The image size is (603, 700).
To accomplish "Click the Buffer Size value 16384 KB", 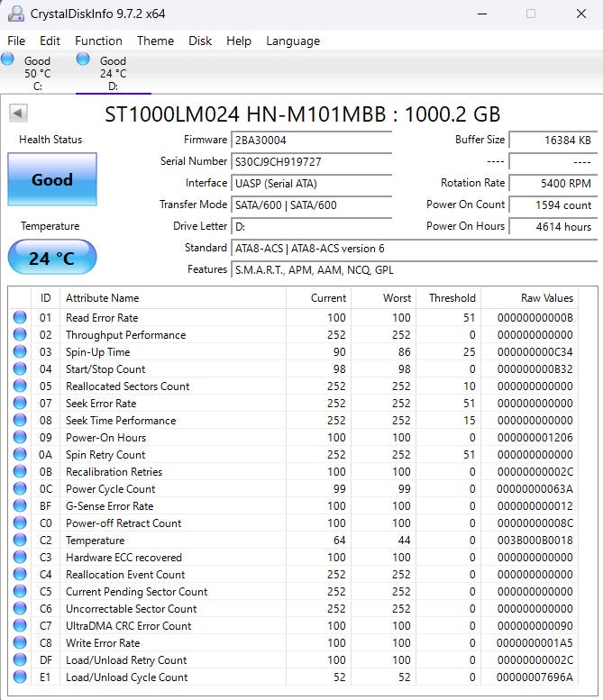I will pyautogui.click(x=553, y=140).
